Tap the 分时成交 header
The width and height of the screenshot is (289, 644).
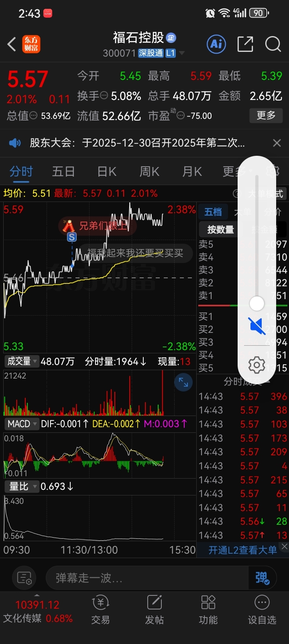[242, 381]
